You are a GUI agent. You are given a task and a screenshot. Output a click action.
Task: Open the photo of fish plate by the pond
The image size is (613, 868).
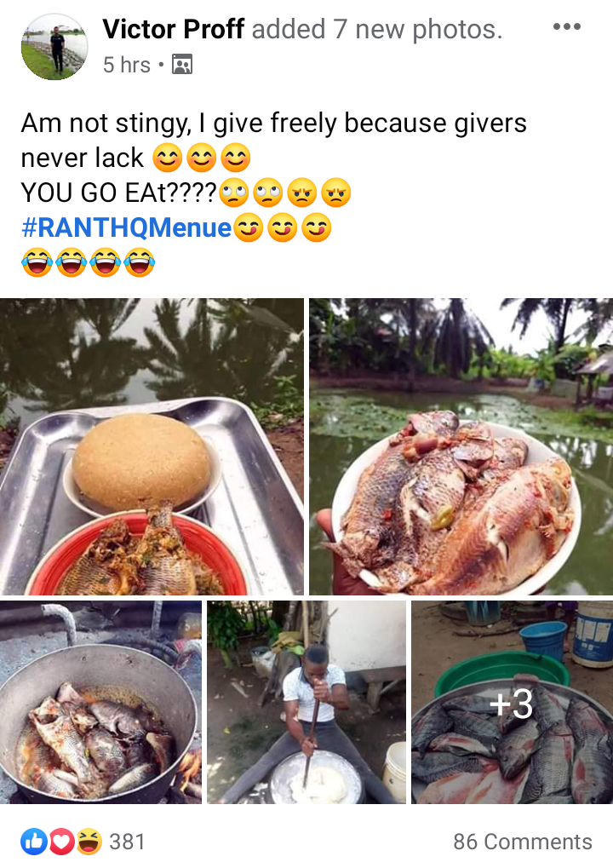(x=461, y=446)
